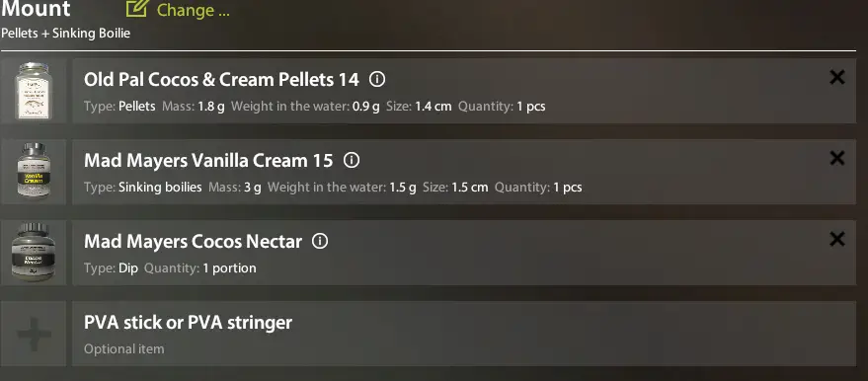
Task: Select the Cocos Nectar dip jar thumbnail
Action: (x=34, y=252)
